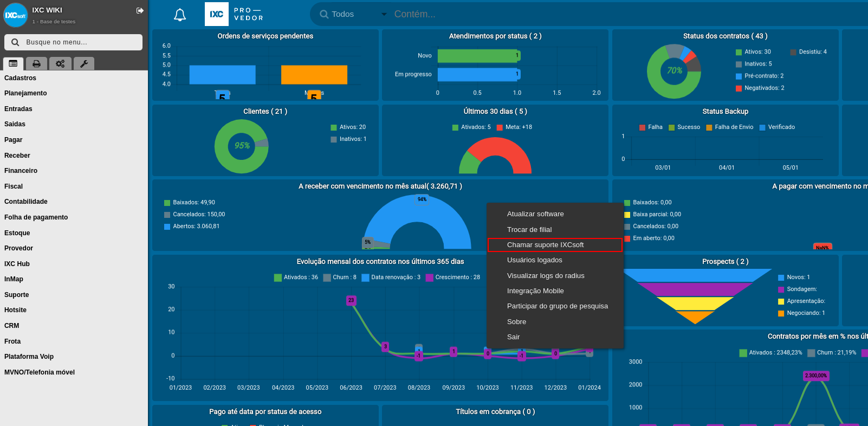Choose 'Participar do grupo de pesquisa'

tap(555, 306)
